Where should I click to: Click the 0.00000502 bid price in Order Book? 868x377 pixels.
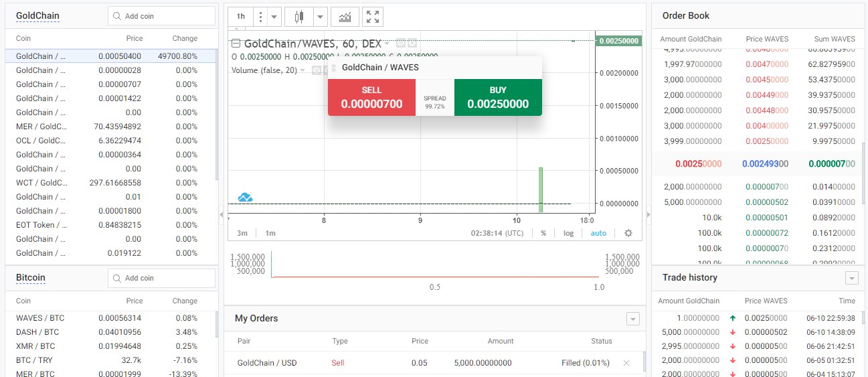click(x=767, y=202)
